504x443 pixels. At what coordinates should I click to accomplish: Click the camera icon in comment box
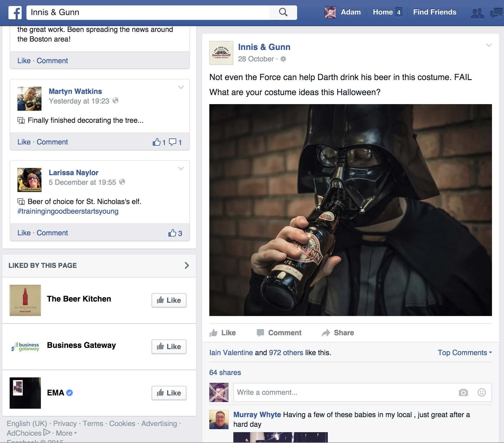point(463,392)
